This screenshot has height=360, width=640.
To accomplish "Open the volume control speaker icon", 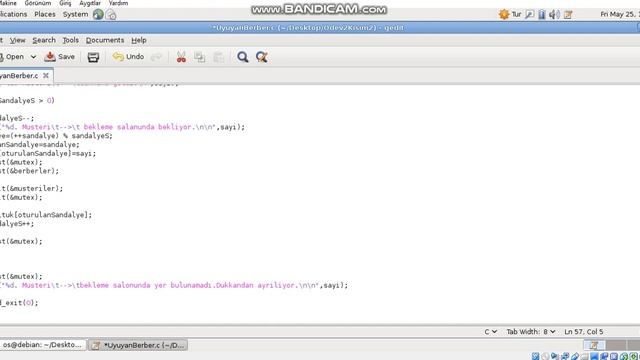I will [554, 15].
